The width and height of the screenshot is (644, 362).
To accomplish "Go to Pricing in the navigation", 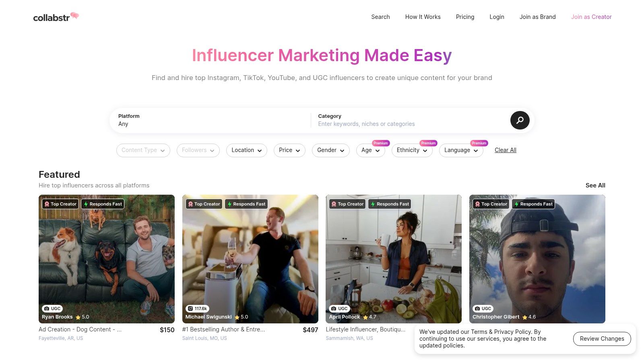I will [465, 17].
